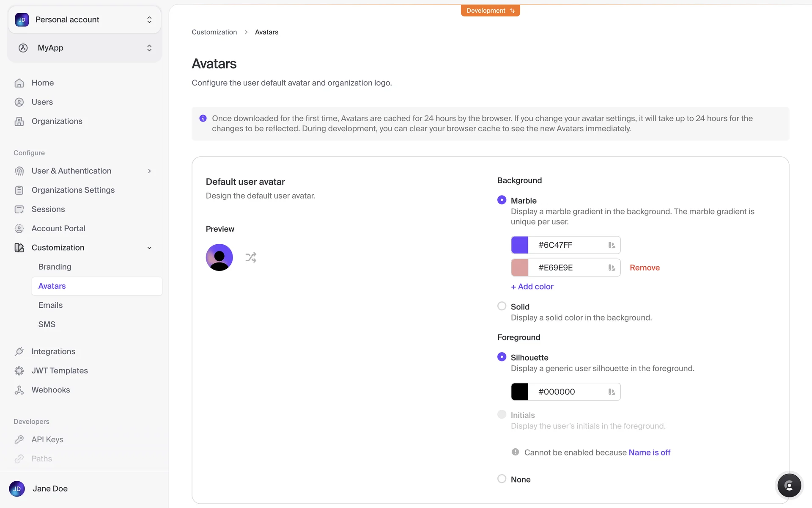This screenshot has height=508, width=812.
Task: Open the Personal account switcher dropdown
Action: point(85,19)
